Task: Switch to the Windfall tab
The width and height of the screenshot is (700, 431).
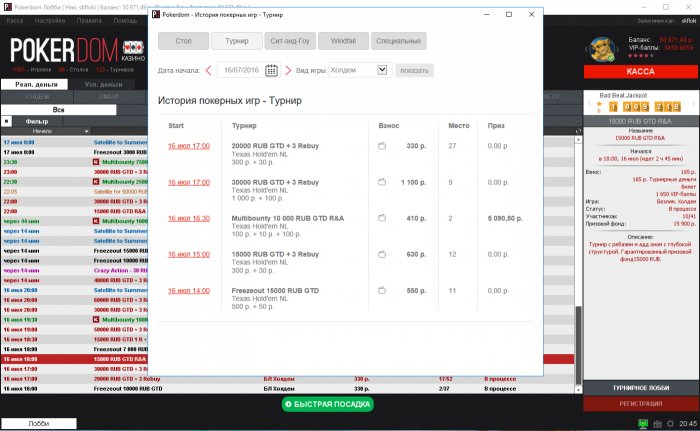Action: (x=343, y=41)
